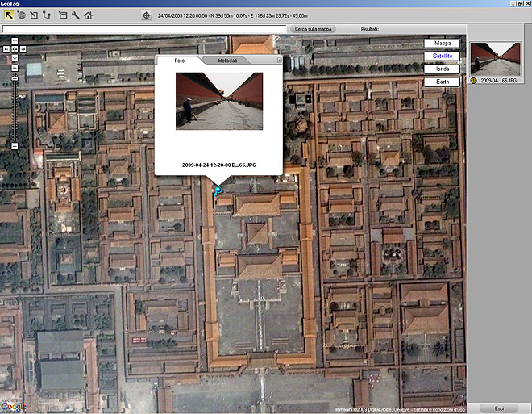This screenshot has width=532, height=414.
Task: Click the map search text field
Action: 144,29
